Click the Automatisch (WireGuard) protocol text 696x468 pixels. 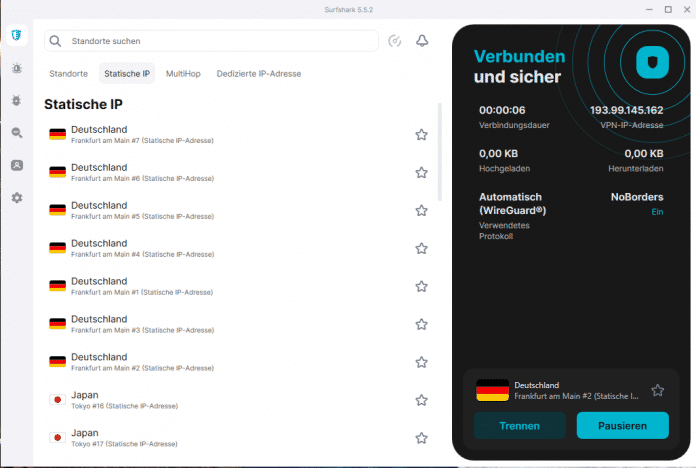pyautogui.click(x=512, y=204)
